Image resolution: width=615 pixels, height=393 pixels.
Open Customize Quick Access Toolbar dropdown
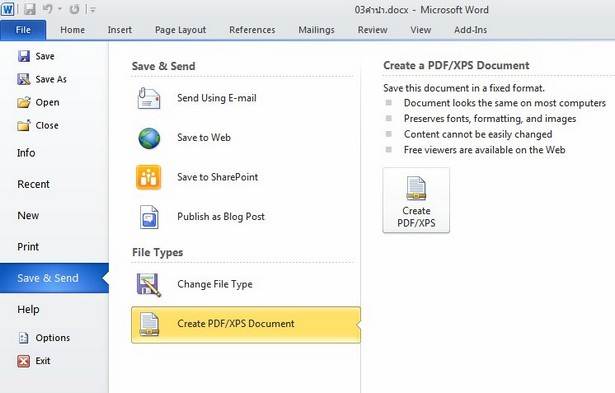(x=93, y=9)
